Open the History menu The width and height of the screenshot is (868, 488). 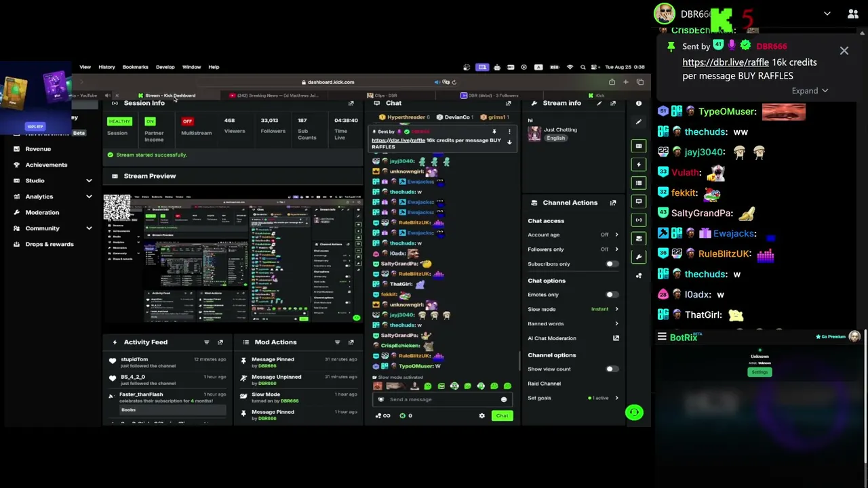click(x=106, y=67)
